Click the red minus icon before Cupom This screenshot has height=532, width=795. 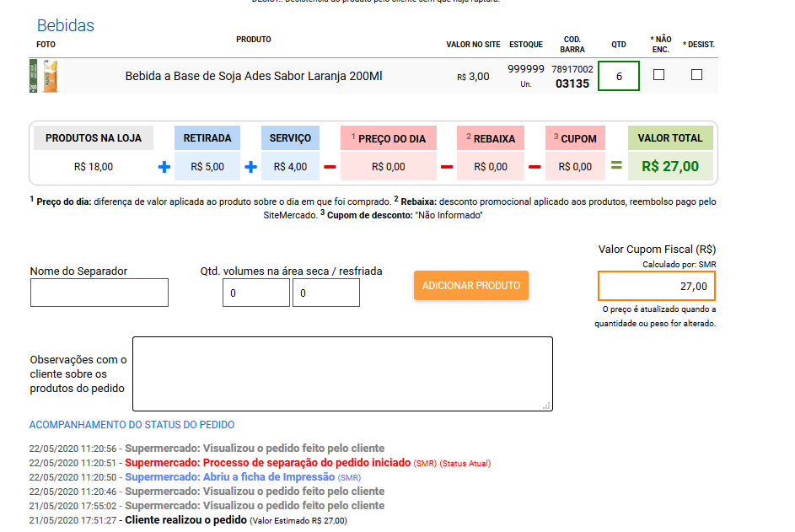(534, 167)
